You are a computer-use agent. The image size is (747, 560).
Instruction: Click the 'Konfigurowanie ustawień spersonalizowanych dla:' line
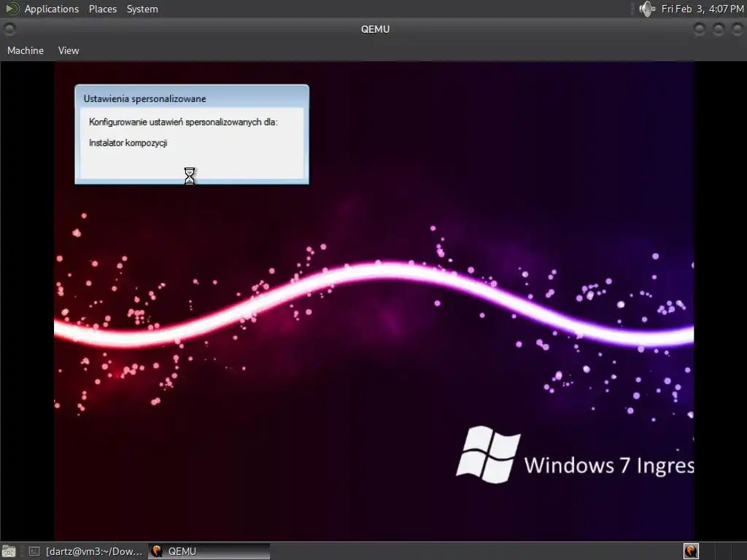coord(183,122)
